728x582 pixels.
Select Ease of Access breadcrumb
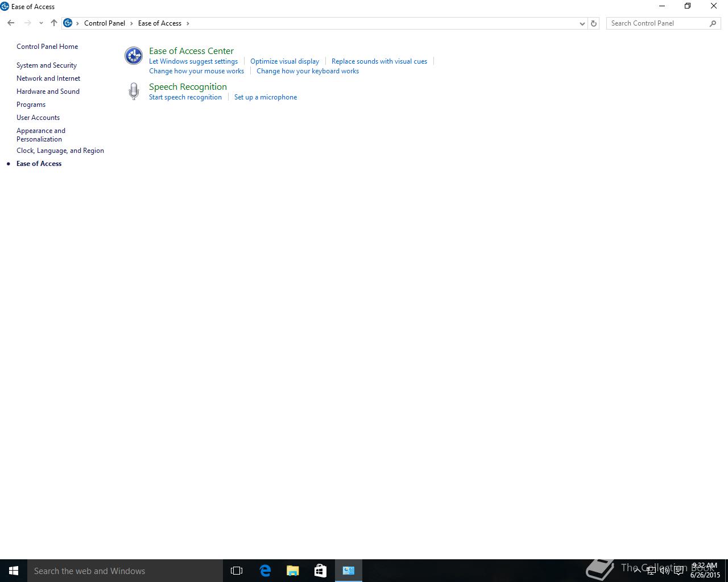click(x=160, y=23)
